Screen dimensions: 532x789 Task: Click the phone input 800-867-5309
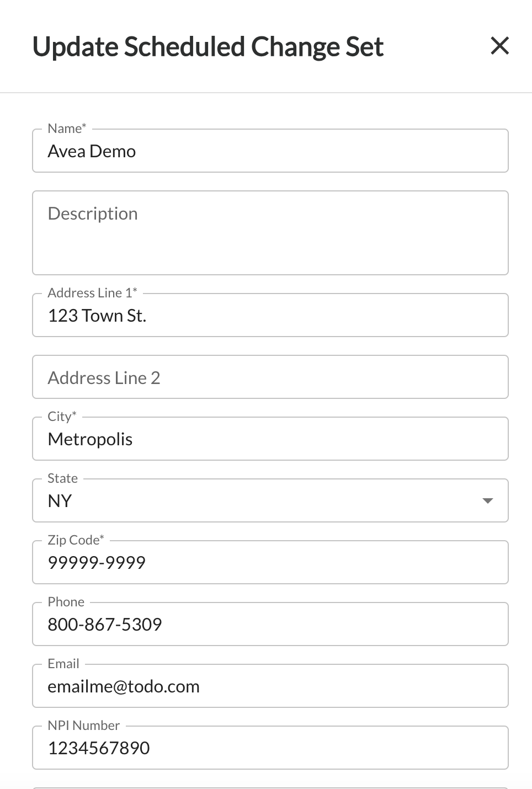click(270, 625)
